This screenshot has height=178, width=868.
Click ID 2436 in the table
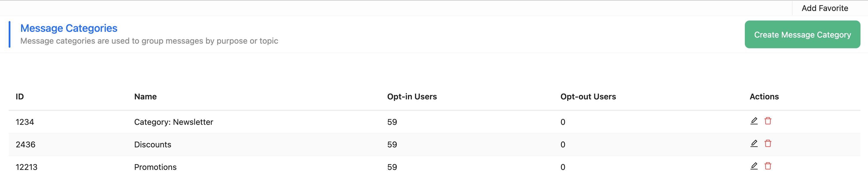click(26, 145)
